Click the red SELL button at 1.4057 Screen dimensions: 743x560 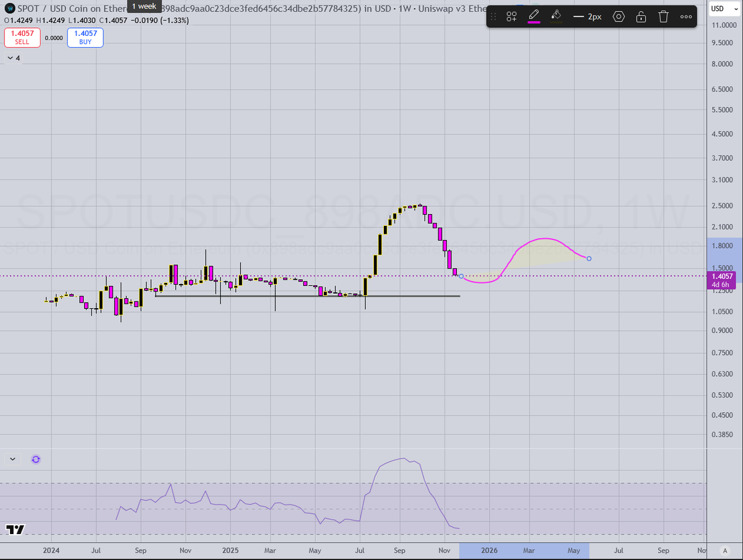coord(22,38)
